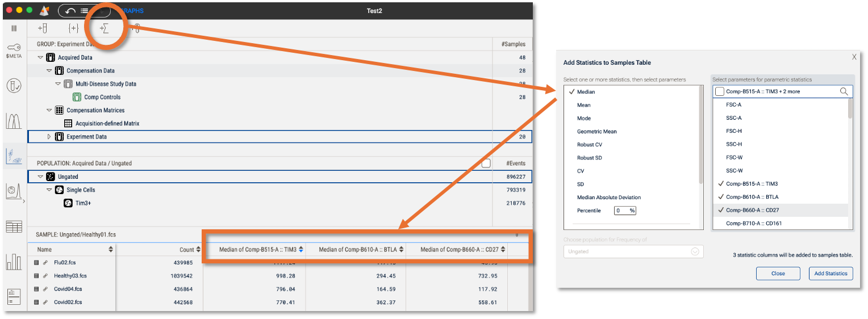Screen dimensions: 868x319
Task: Open the $META keywords sidebar panel
Action: click(14, 52)
